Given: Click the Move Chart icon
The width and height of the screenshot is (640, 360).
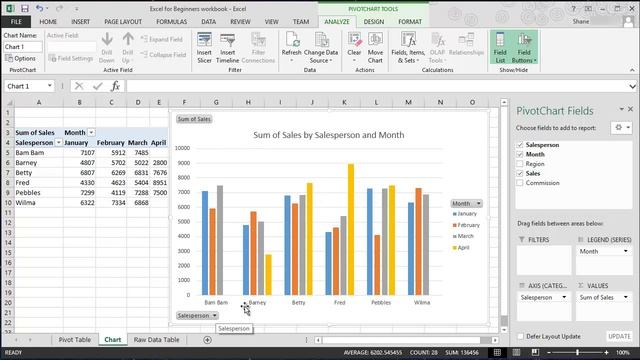Looking at the screenshot, I should click(x=375, y=48).
